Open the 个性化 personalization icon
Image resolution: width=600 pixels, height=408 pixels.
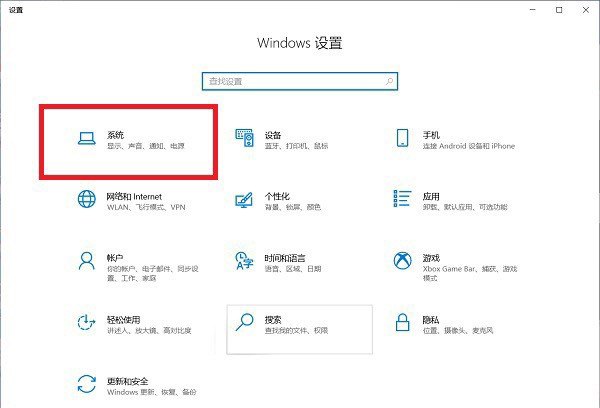click(244, 200)
